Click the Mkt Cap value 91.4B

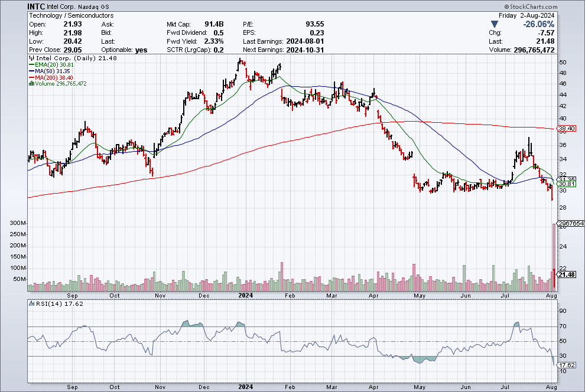pos(214,24)
